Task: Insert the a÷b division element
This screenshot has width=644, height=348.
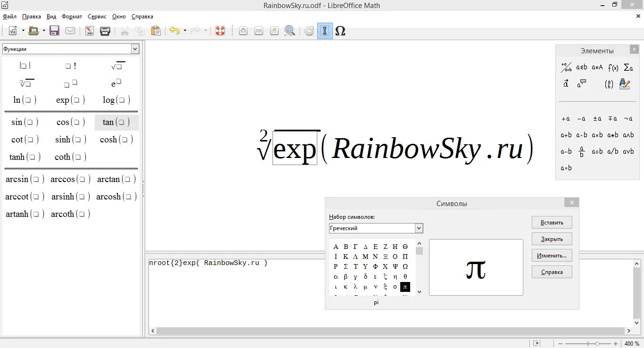Action: [x=597, y=151]
